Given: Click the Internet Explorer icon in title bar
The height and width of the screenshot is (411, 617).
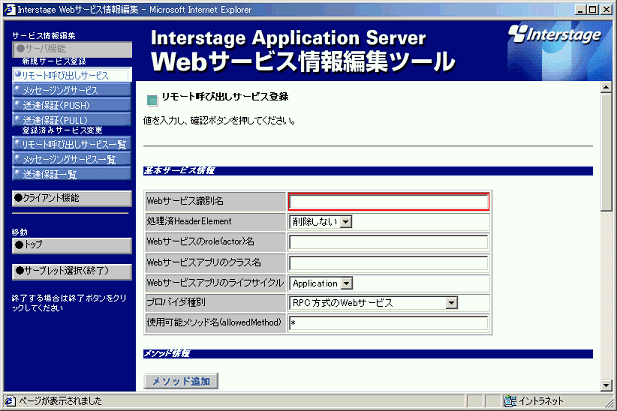Looking at the screenshot, I should [x=9, y=9].
